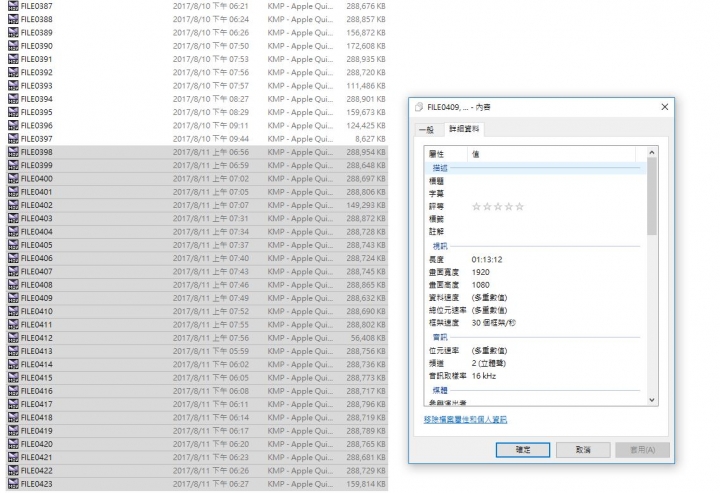The image size is (720, 493).
Task: Click the document icon in properties title bar
Action: [x=419, y=107]
